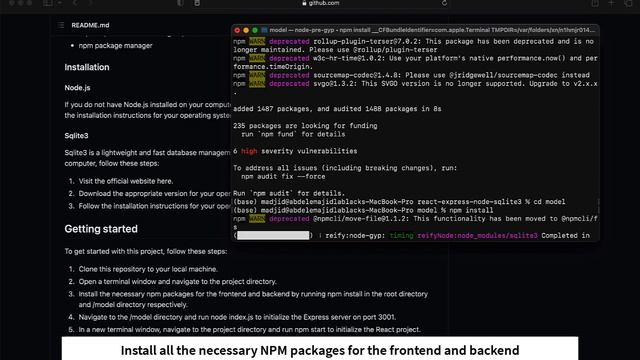This screenshot has height=360, width=640.
Task: Show Safari tab overview icon
Action: 628,3
